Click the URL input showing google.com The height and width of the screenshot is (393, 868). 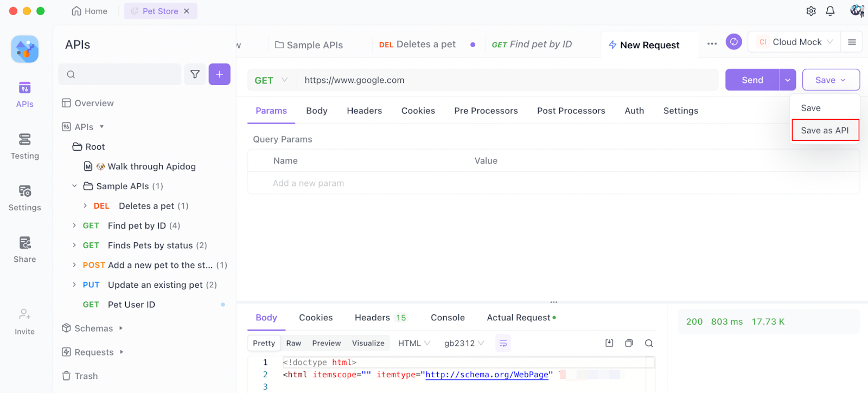pyautogui.click(x=488, y=80)
